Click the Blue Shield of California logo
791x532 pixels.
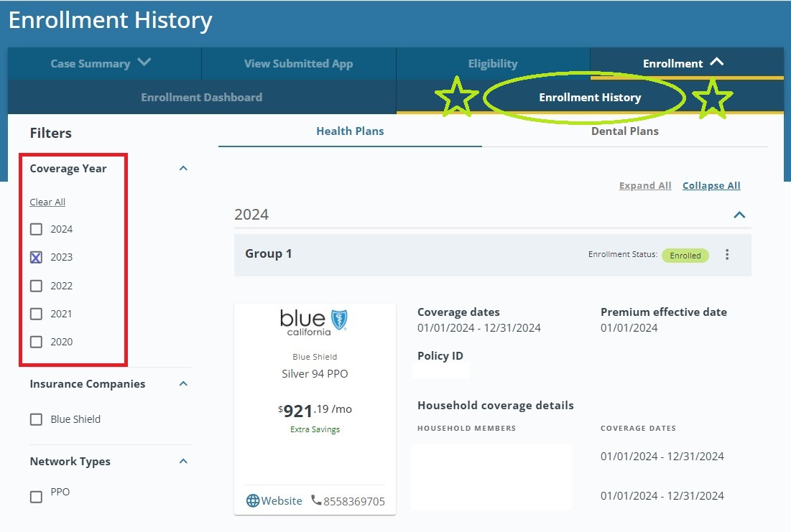(315, 322)
